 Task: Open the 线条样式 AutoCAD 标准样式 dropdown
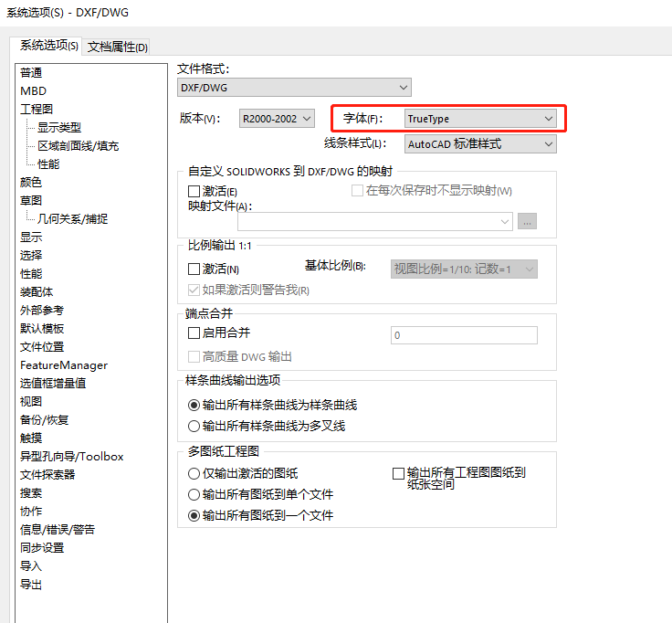[x=480, y=143]
